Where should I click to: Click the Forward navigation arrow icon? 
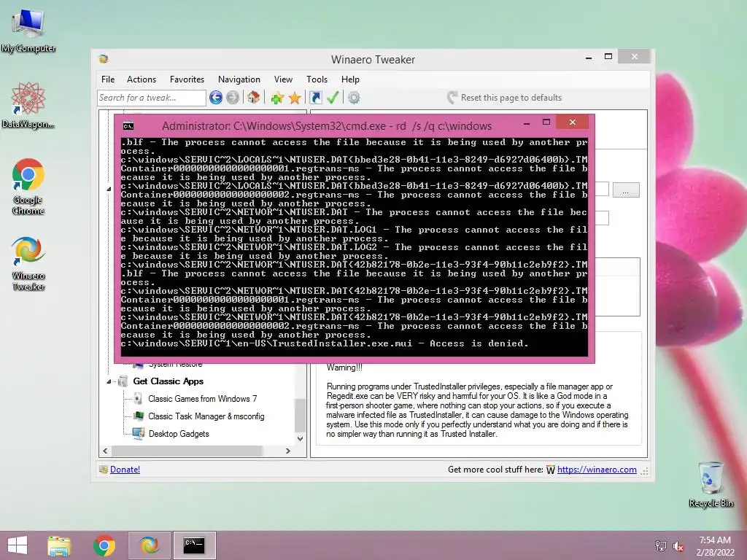click(233, 98)
